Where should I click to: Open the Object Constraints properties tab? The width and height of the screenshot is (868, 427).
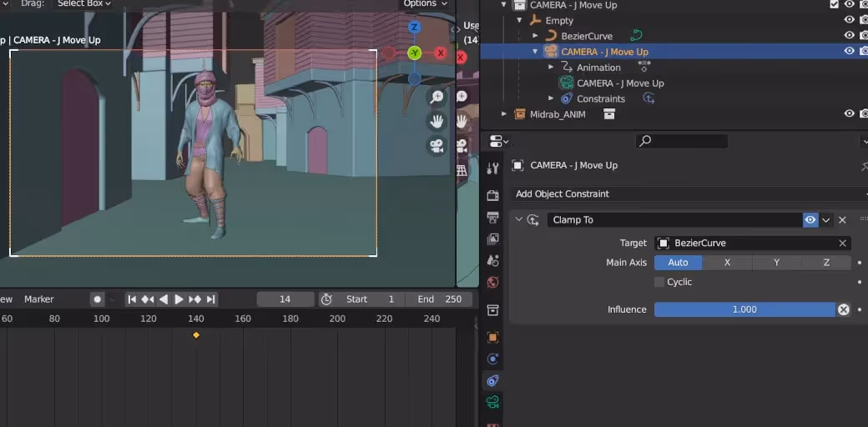click(x=492, y=380)
